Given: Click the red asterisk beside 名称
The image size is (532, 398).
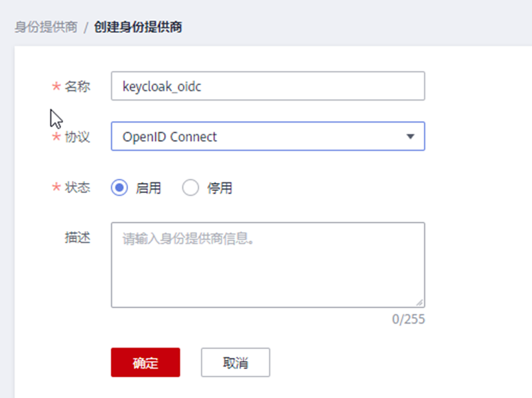Looking at the screenshot, I should 56,87.
